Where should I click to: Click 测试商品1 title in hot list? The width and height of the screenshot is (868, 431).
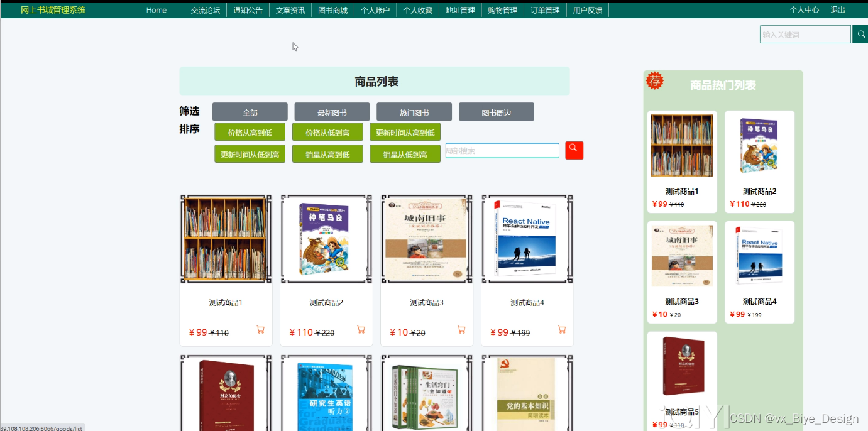pyautogui.click(x=682, y=192)
